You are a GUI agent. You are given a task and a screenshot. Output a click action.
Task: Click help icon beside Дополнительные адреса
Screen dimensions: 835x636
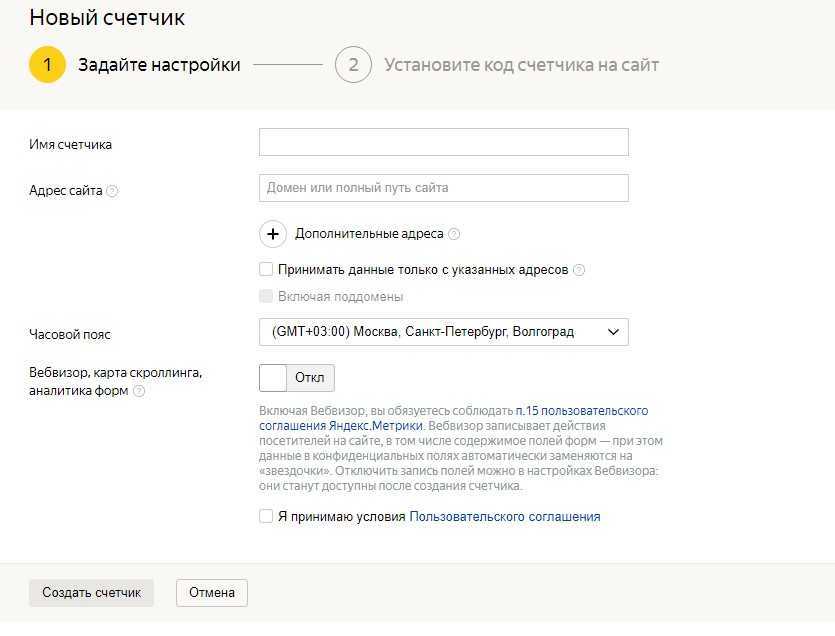click(x=454, y=234)
